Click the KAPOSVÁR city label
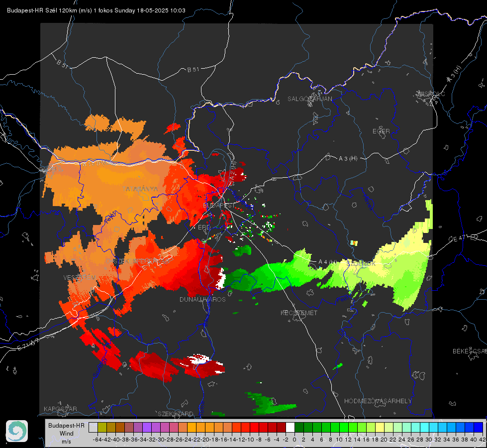487x448 pixels. pyautogui.click(x=60, y=409)
